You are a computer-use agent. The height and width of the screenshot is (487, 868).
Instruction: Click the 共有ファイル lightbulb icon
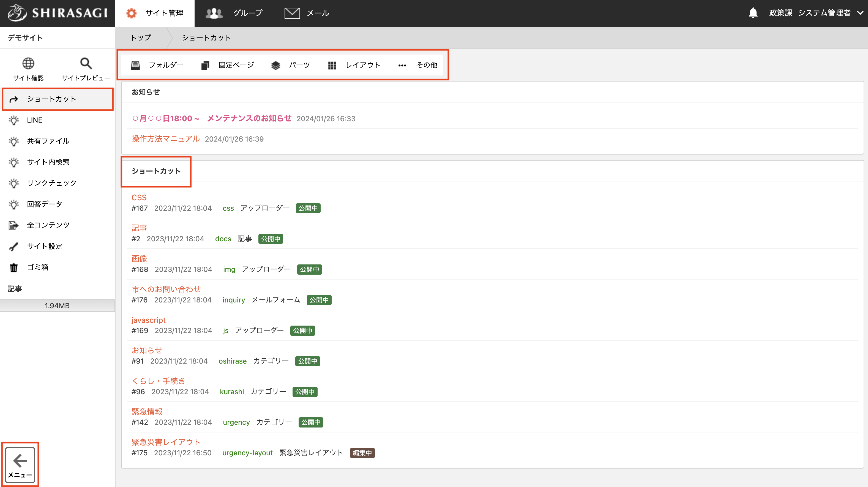click(13, 141)
